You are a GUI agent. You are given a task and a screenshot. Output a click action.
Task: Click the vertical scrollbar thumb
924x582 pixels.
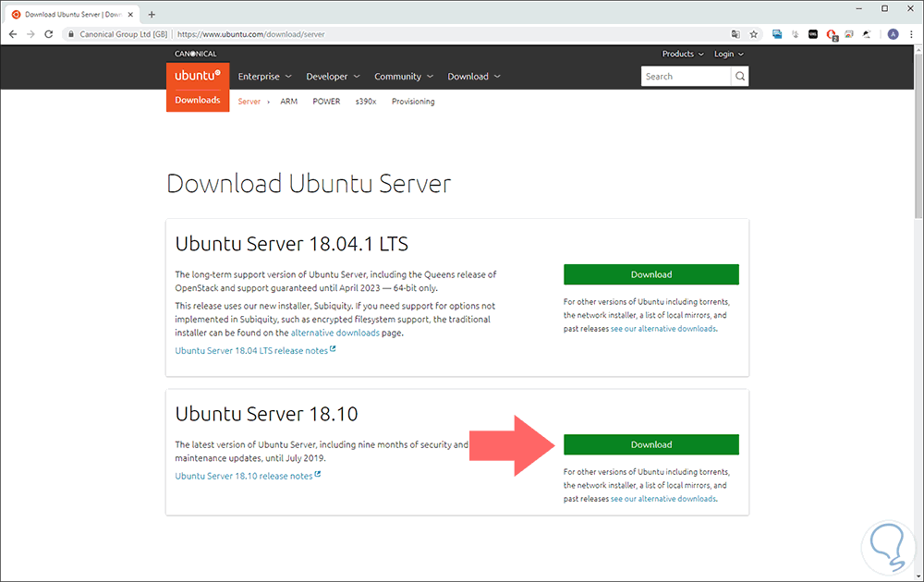tap(918, 137)
